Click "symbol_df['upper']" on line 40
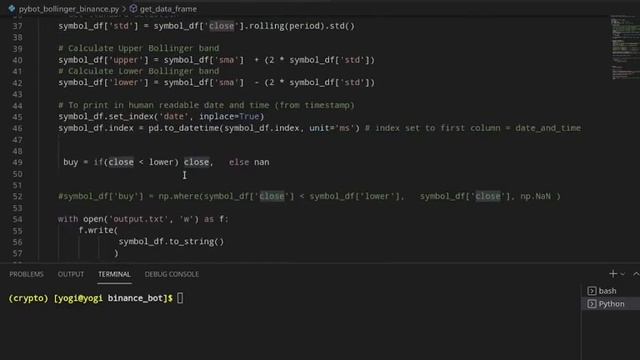This screenshot has height=360, width=640. [x=105, y=60]
